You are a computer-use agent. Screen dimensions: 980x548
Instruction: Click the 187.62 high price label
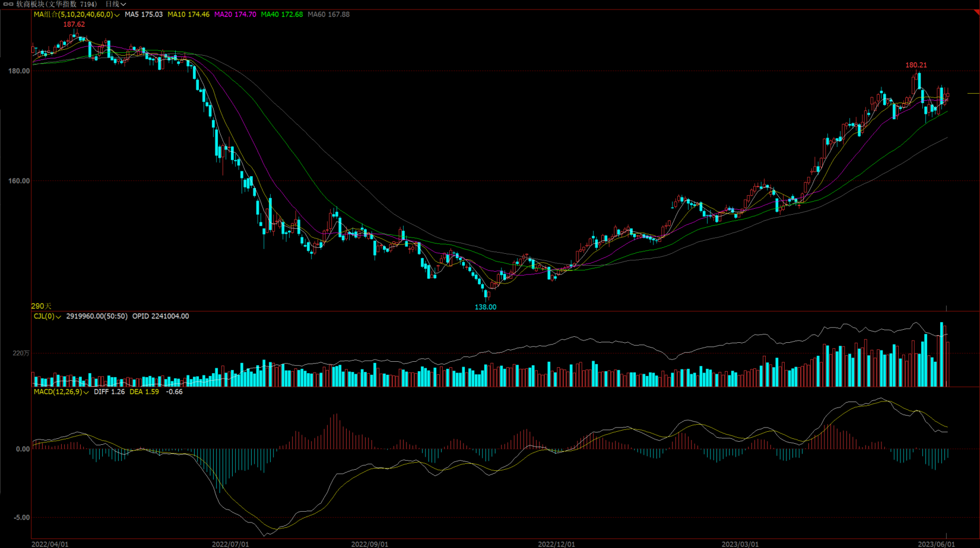[x=74, y=24]
